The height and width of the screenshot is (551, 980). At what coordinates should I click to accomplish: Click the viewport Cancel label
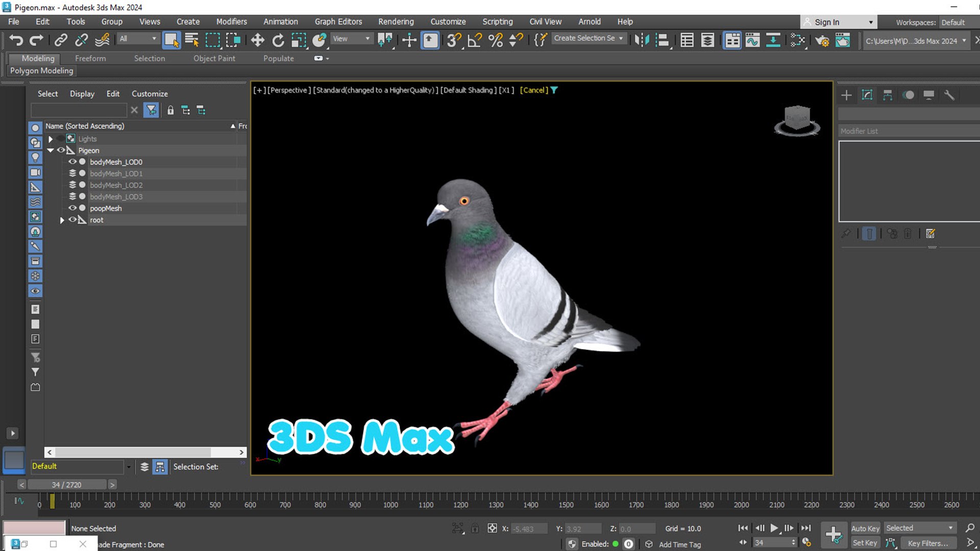534,90
